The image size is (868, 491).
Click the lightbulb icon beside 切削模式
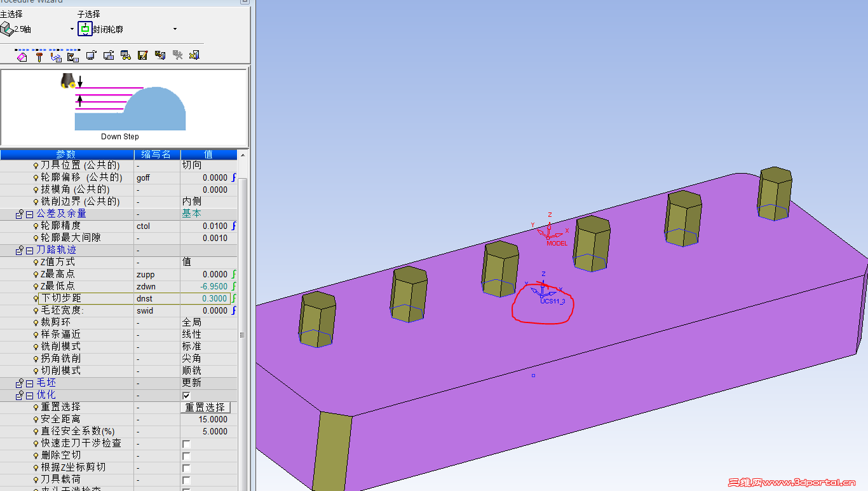(36, 371)
